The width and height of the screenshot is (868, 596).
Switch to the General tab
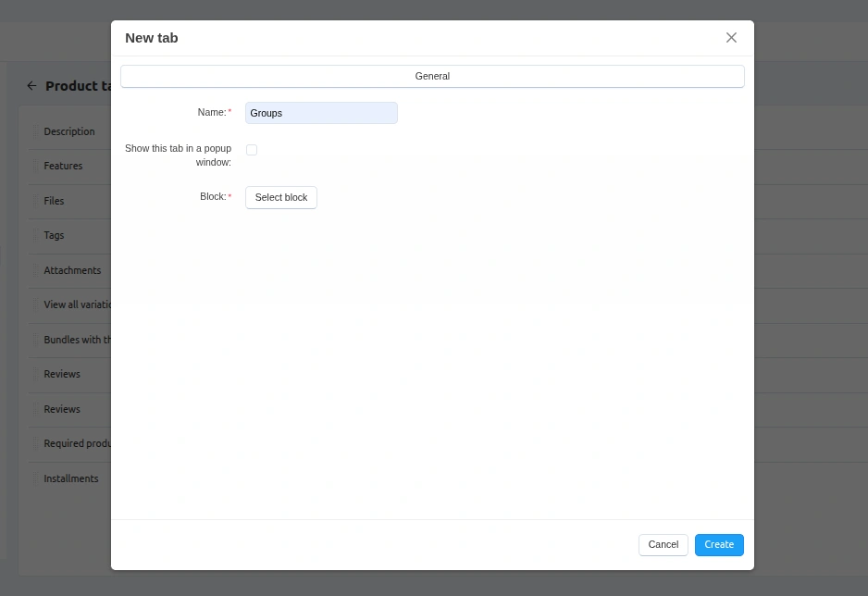coord(432,76)
